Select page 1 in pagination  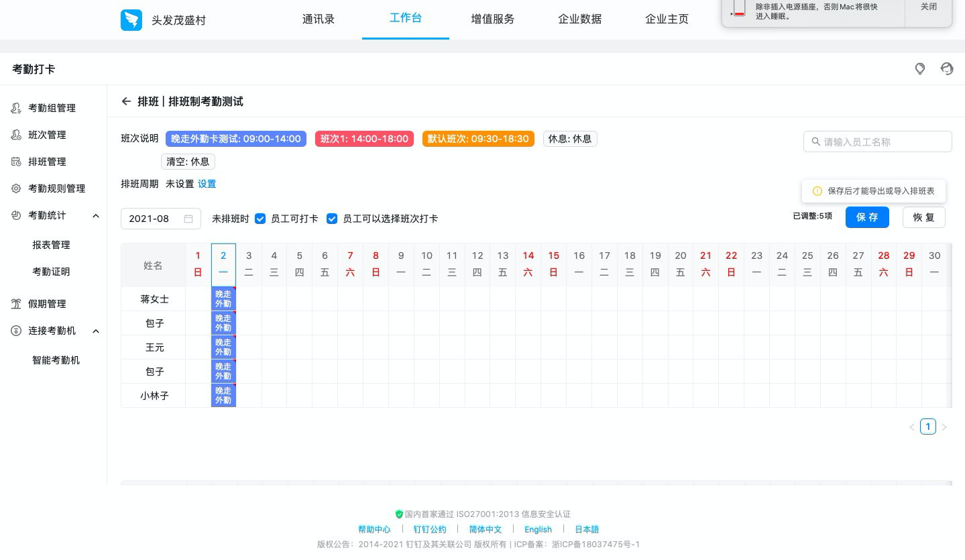tap(928, 427)
